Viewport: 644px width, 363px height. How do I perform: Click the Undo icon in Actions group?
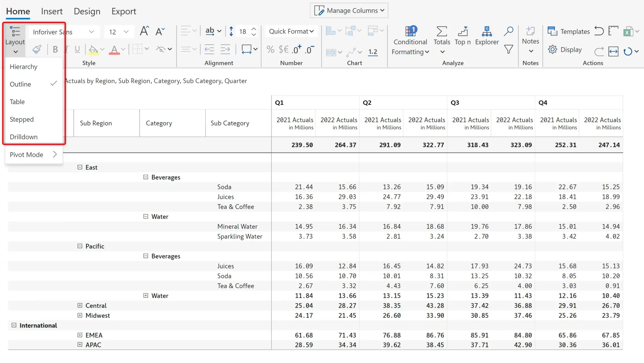tap(599, 31)
